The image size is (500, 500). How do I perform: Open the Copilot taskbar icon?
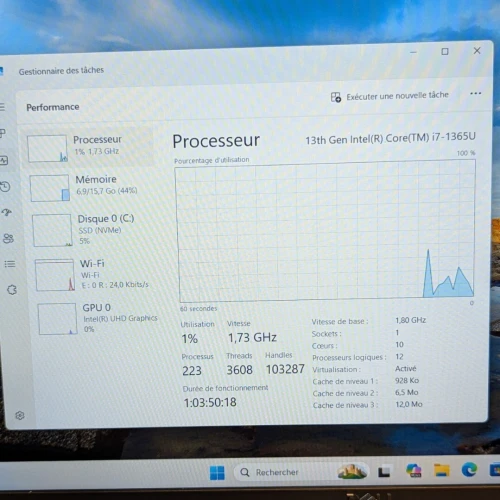tap(414, 471)
